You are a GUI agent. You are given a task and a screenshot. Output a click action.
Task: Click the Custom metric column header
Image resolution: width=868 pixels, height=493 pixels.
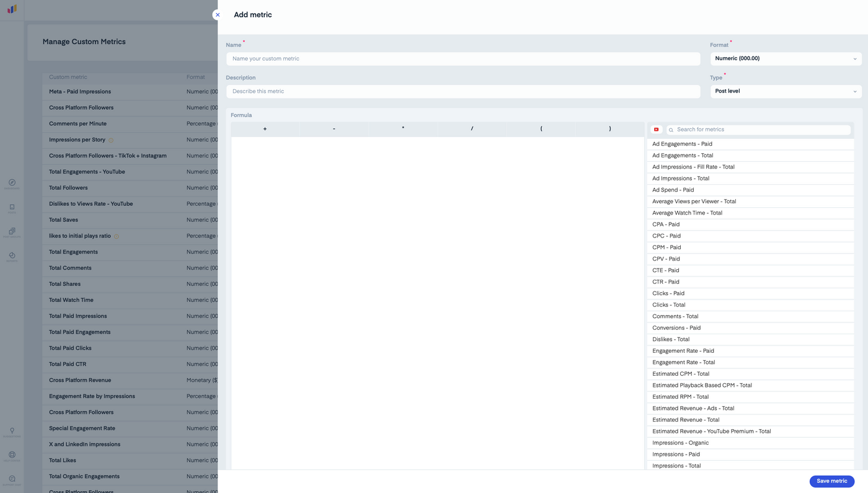(x=68, y=78)
